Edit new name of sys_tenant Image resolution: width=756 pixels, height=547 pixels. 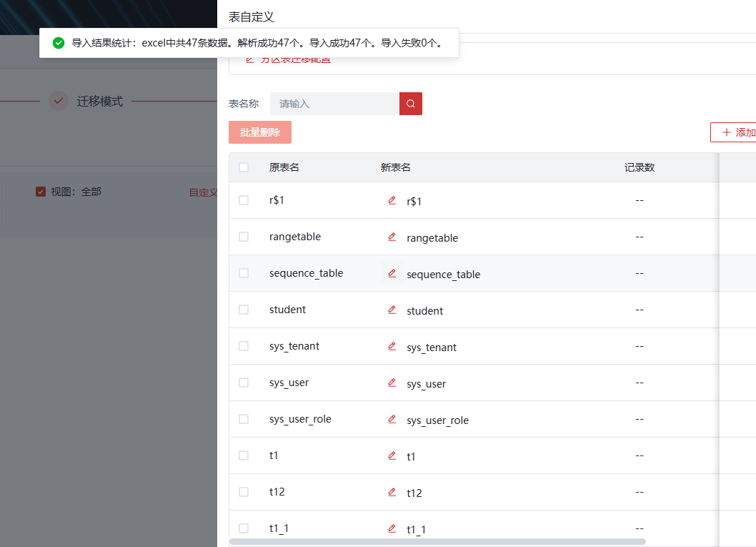coord(392,346)
